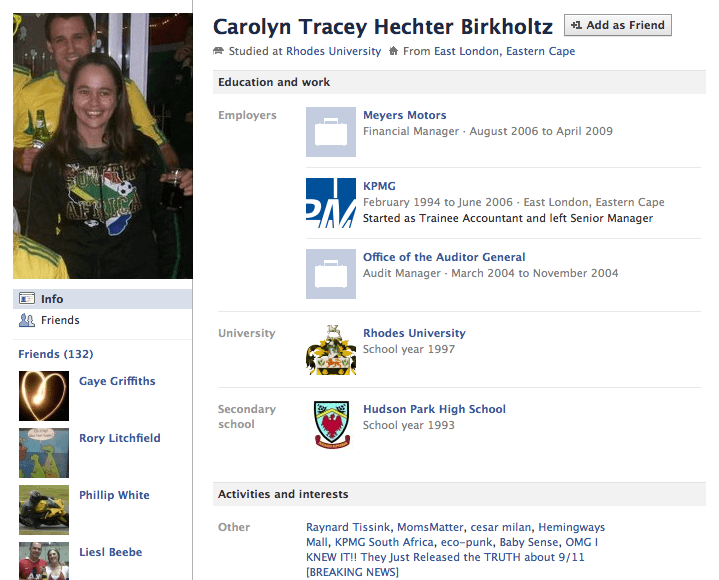The height and width of the screenshot is (580, 719).
Task: Open Rhodes University link in University section
Action: click(x=414, y=333)
